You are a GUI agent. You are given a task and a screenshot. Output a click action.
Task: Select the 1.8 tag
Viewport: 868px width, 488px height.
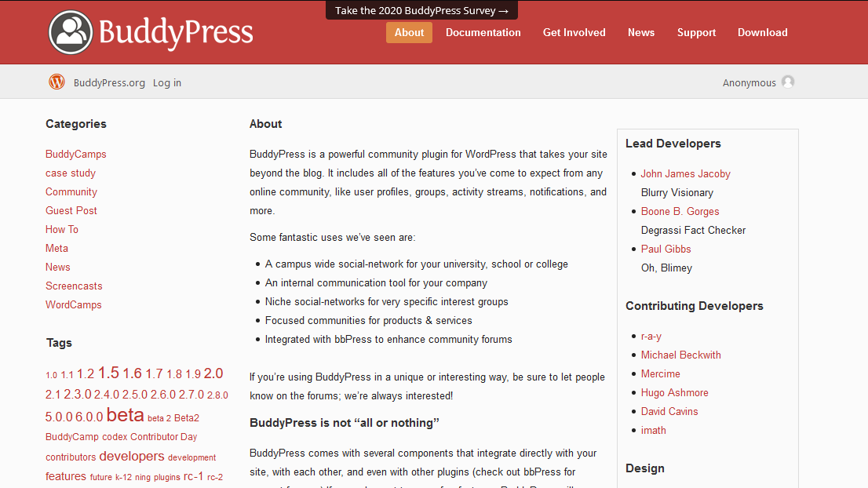click(x=174, y=374)
